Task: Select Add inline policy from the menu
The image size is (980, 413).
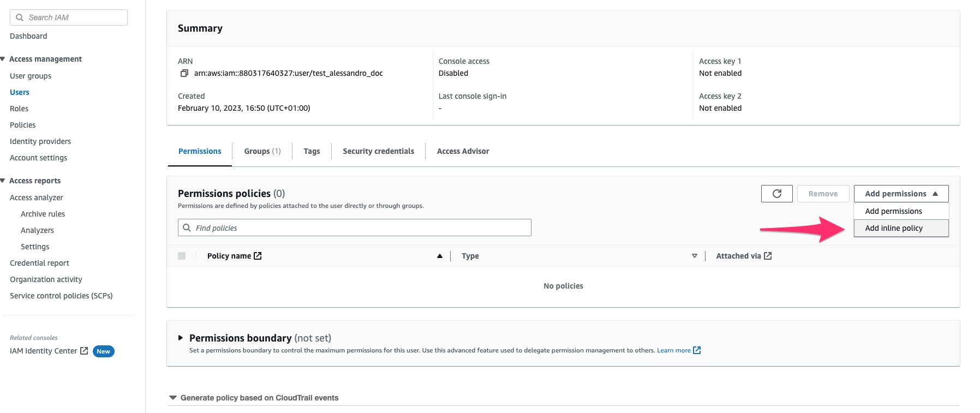Action: pyautogui.click(x=901, y=228)
